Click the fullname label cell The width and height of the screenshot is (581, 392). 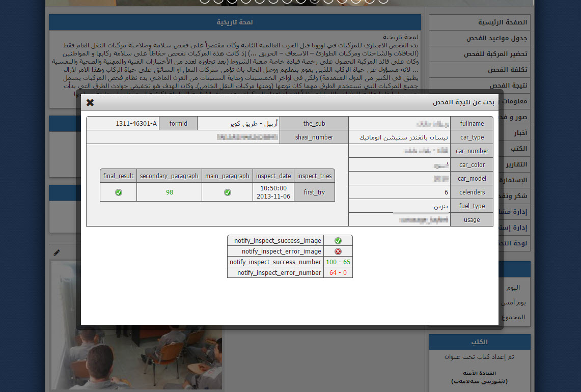coord(472,123)
